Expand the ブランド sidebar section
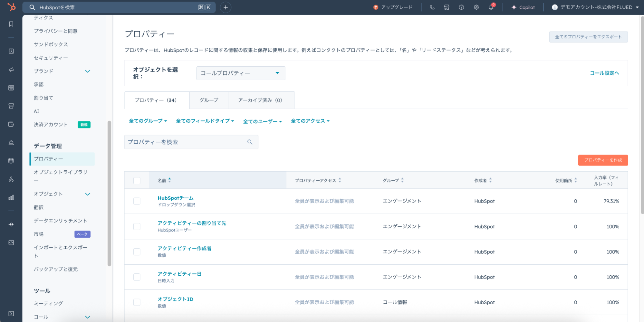Screen dimensions: 644x322 point(88,71)
